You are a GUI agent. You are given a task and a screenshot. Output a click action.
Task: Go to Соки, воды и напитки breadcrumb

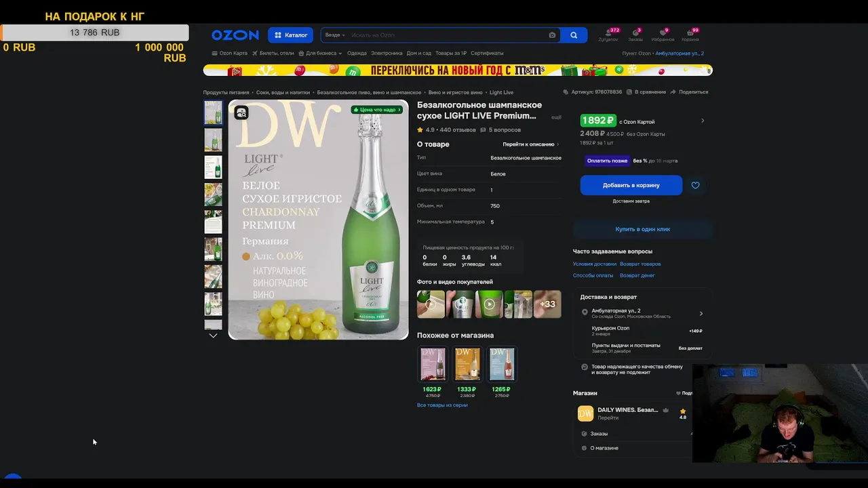coord(283,92)
